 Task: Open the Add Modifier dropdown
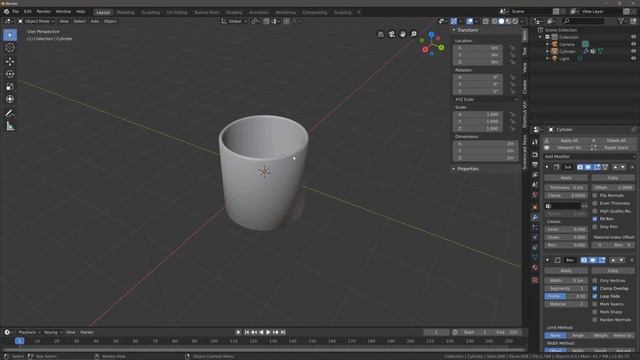pyautogui.click(x=589, y=156)
